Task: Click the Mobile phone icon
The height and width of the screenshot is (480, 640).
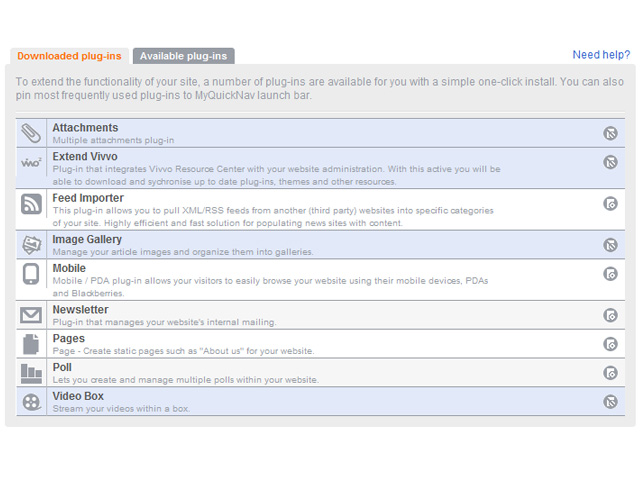Action: (31, 274)
